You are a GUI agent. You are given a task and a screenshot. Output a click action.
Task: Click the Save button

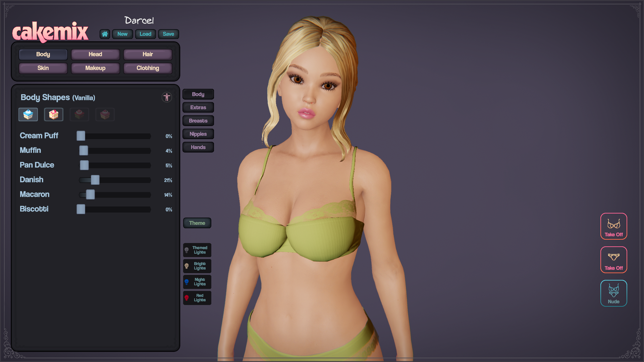point(168,34)
